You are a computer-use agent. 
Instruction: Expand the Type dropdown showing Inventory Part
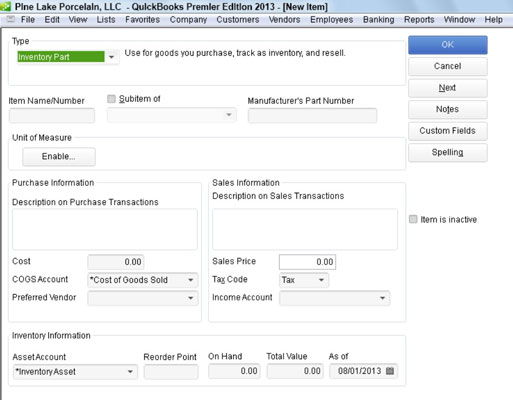coord(112,57)
